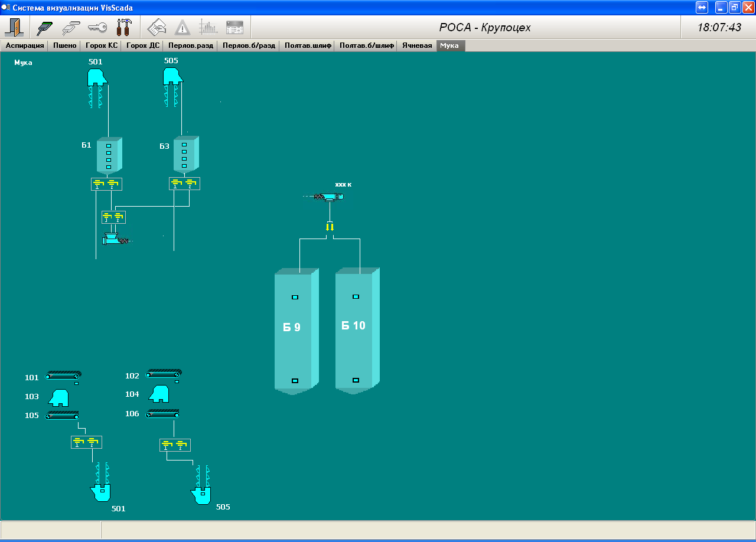756x542 pixels.
Task: Click conveyor 101
Action: point(63,376)
